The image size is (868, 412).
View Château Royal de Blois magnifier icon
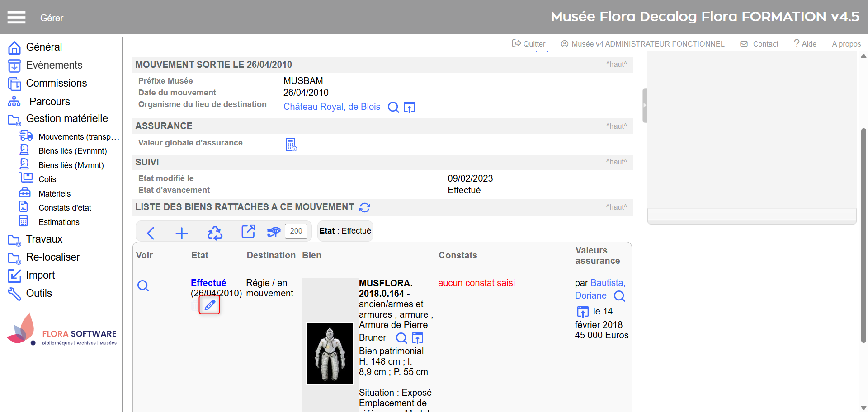pyautogui.click(x=393, y=107)
